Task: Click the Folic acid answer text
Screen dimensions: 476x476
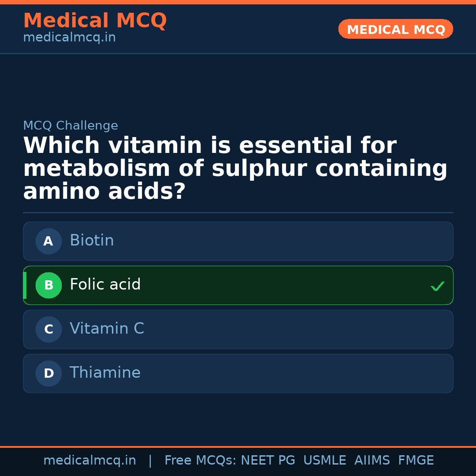Action: tap(105, 285)
